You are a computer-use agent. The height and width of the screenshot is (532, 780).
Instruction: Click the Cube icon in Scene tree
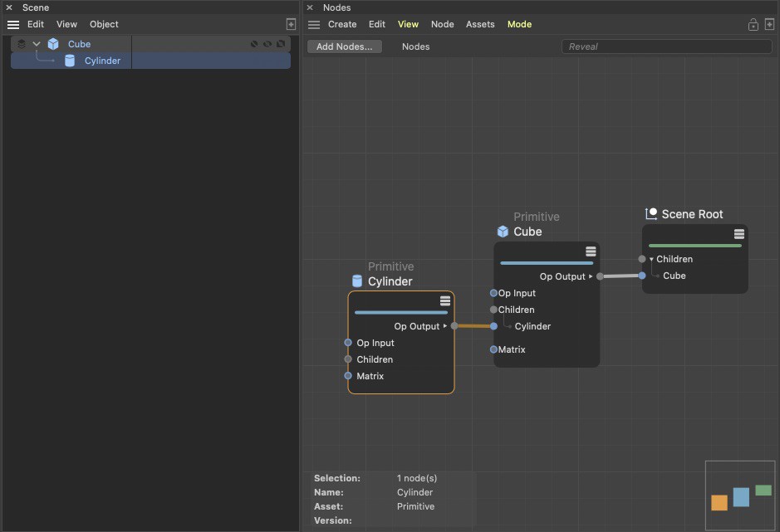coord(53,44)
